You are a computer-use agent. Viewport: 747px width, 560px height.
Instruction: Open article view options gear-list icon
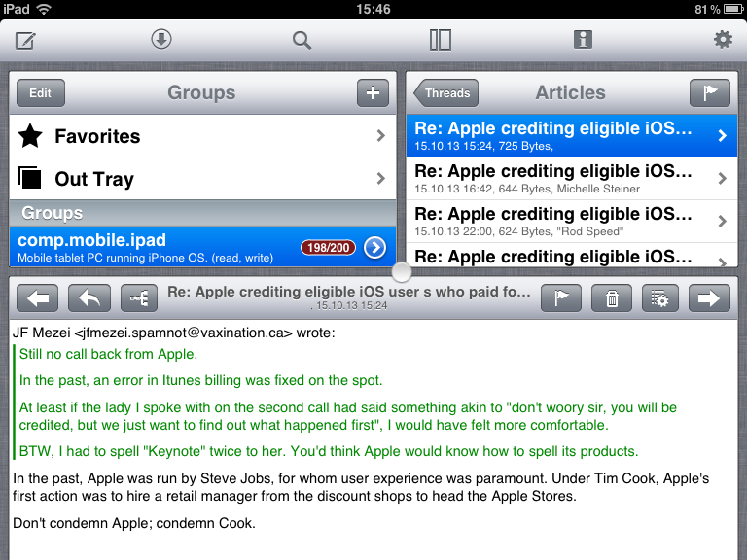660,298
